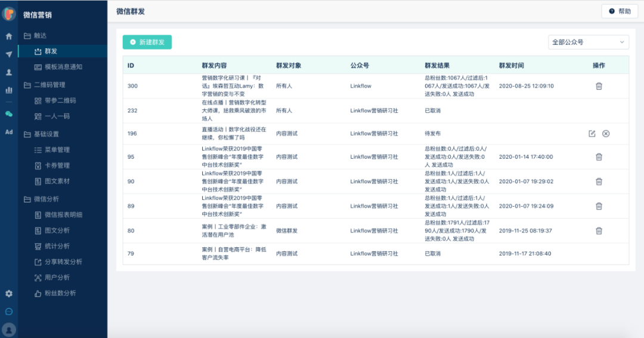Screen dimensions: 644x338
Task: Open the 全部公众号 dropdown
Action: (588, 42)
